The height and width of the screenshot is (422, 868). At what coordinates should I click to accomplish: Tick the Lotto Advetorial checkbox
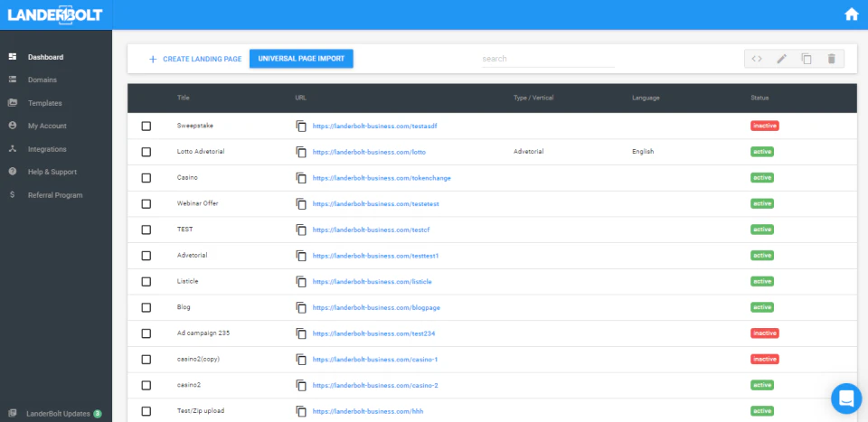click(146, 152)
